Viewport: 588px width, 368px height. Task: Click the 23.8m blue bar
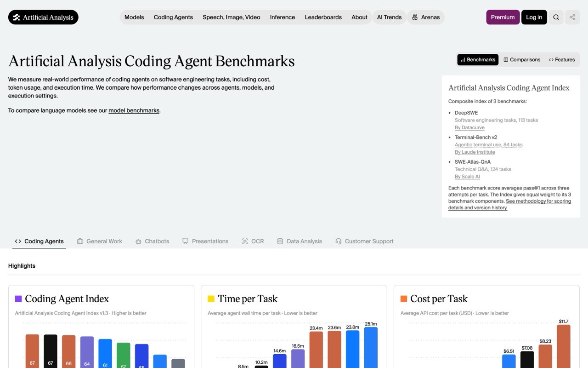coord(352,349)
